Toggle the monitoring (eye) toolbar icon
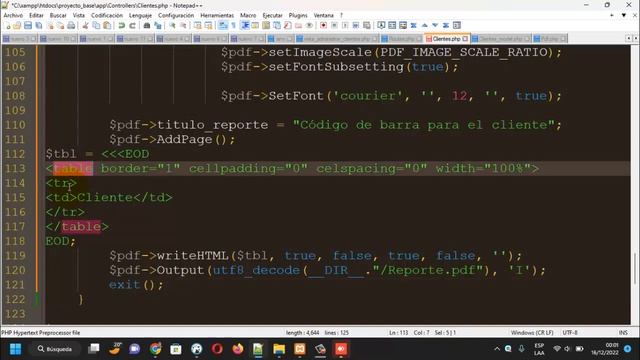640x360 pixels. [309, 26]
